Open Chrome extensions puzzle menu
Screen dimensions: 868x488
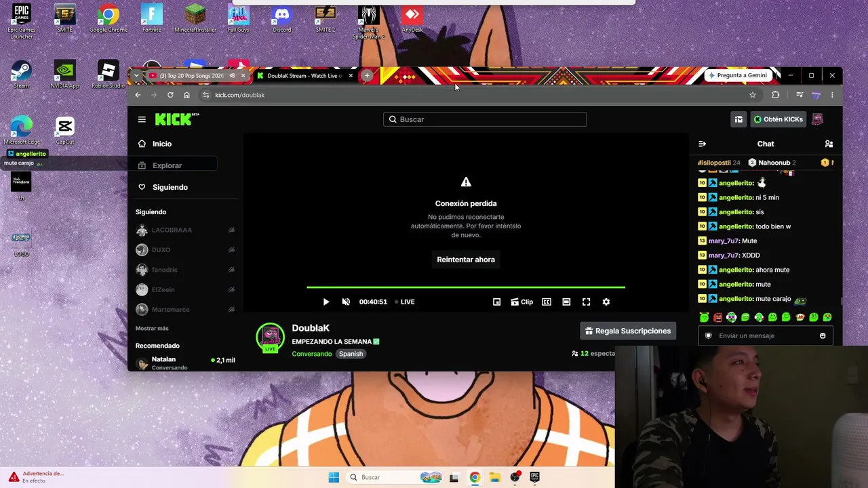(775, 95)
